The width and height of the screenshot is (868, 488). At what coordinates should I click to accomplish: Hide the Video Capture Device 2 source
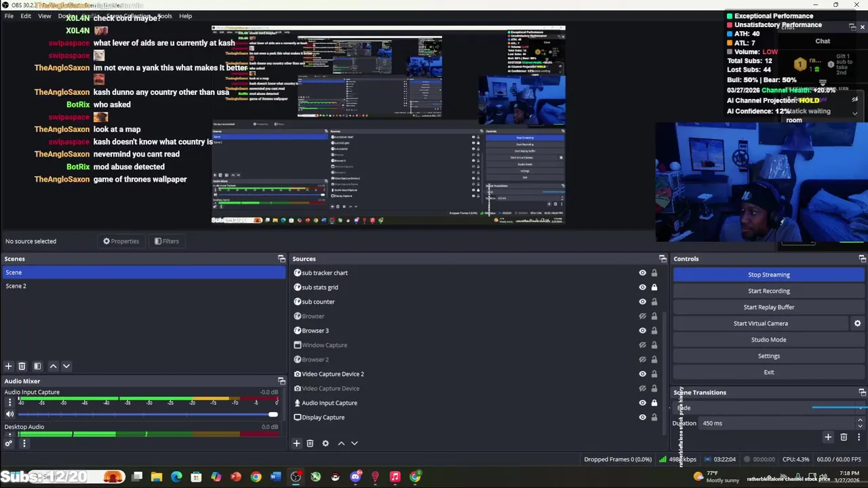coord(642,374)
